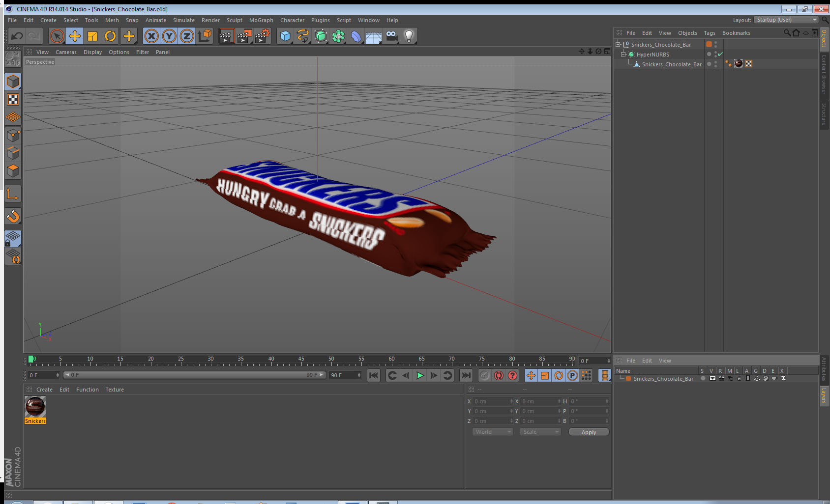830x504 pixels.
Task: Open the Simulate menu
Action: coord(184,20)
